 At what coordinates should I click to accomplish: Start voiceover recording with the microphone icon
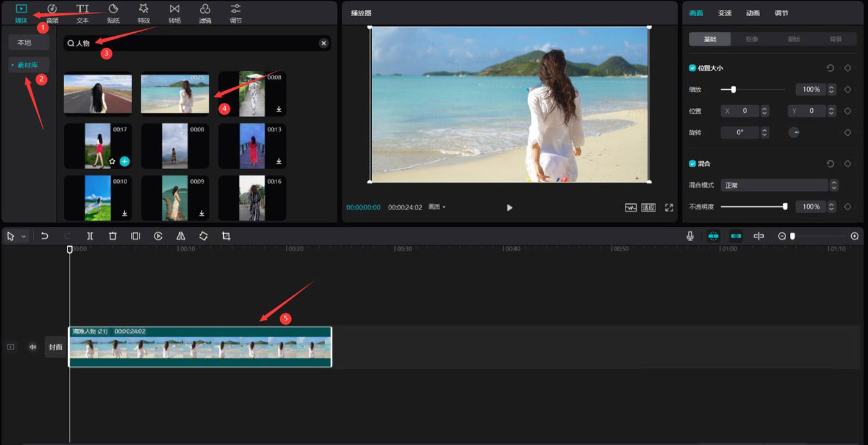point(690,236)
